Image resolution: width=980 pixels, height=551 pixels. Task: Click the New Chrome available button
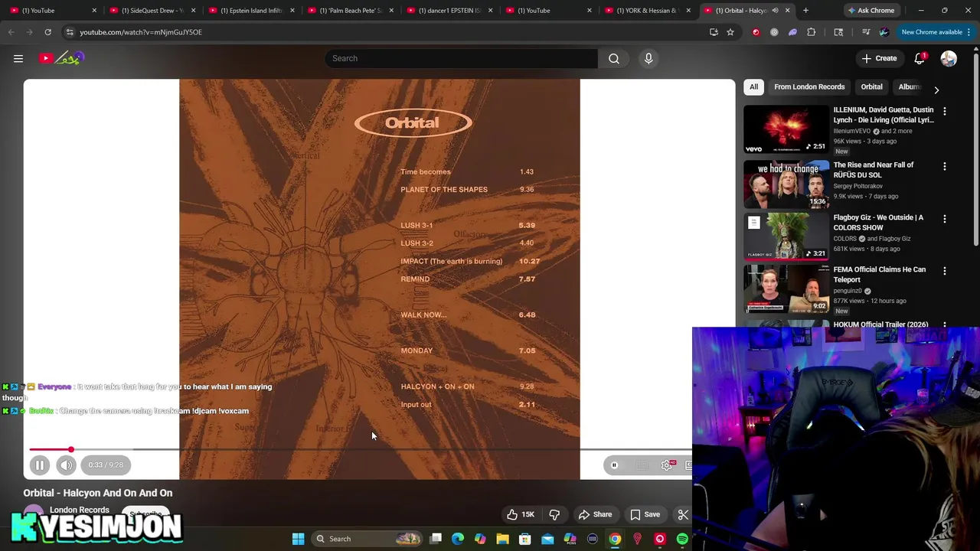pyautogui.click(x=932, y=32)
